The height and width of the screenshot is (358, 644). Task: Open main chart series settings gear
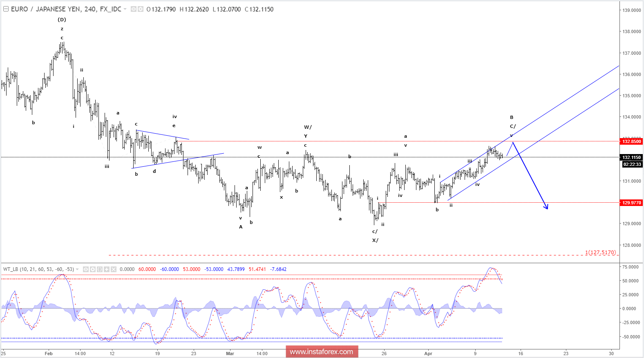point(141,9)
